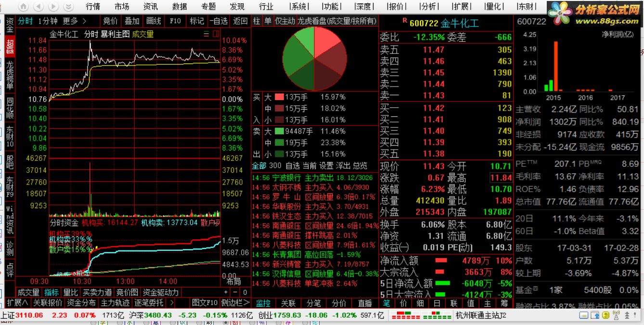Switch to the 分时 chart tab

tap(26, 21)
